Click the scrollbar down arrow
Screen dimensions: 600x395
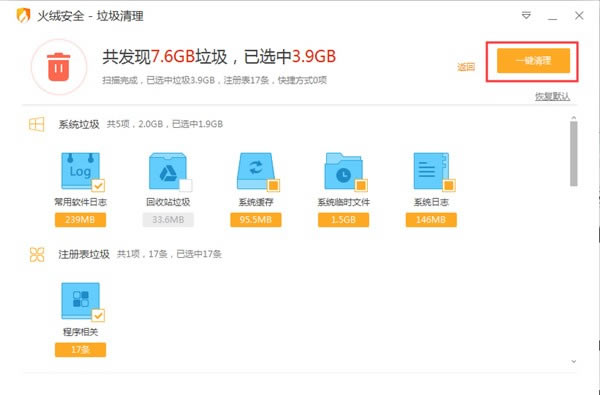point(573,361)
